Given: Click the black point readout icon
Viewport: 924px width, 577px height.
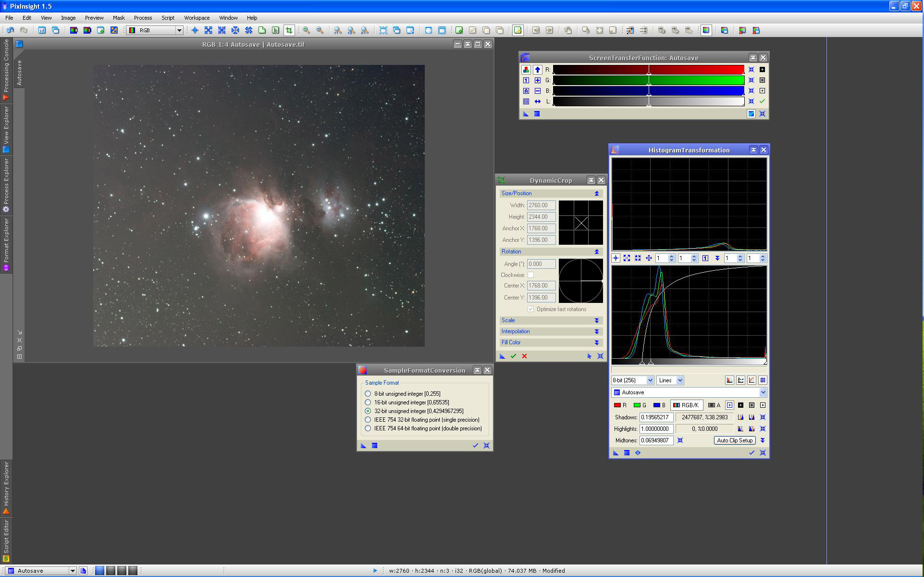Looking at the screenshot, I should tap(740, 405).
